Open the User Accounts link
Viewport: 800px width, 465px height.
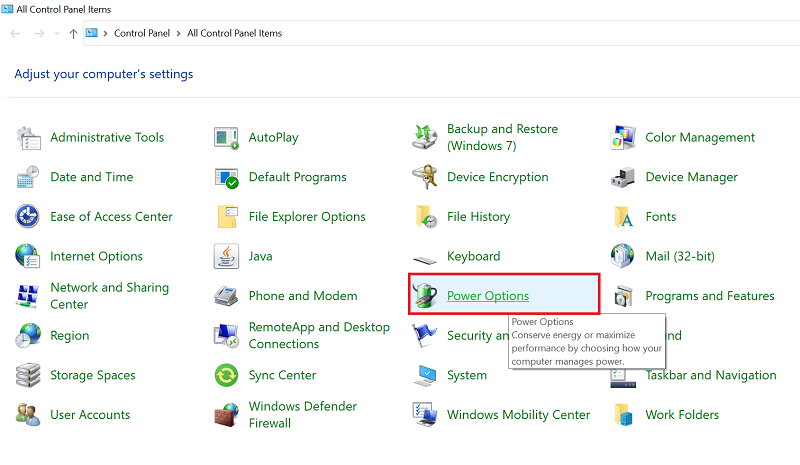(90, 415)
